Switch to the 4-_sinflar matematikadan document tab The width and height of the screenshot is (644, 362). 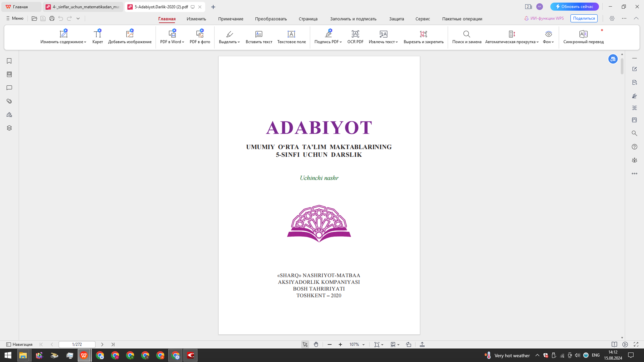(x=83, y=7)
